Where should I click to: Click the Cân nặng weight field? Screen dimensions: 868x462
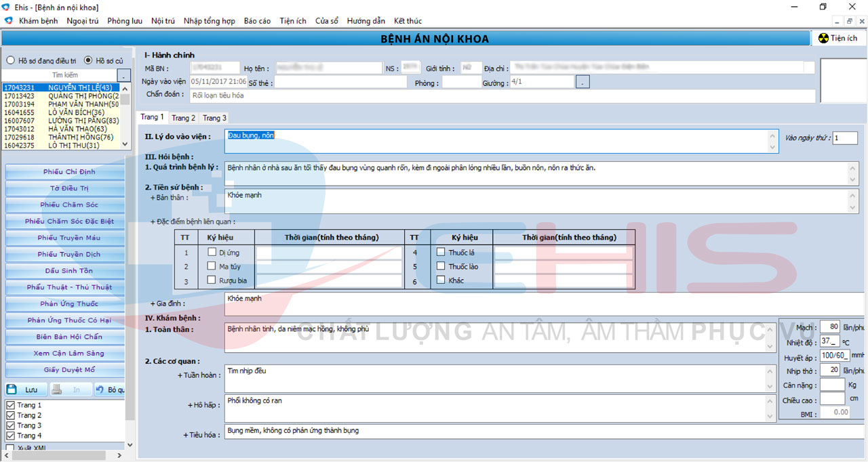click(x=832, y=385)
